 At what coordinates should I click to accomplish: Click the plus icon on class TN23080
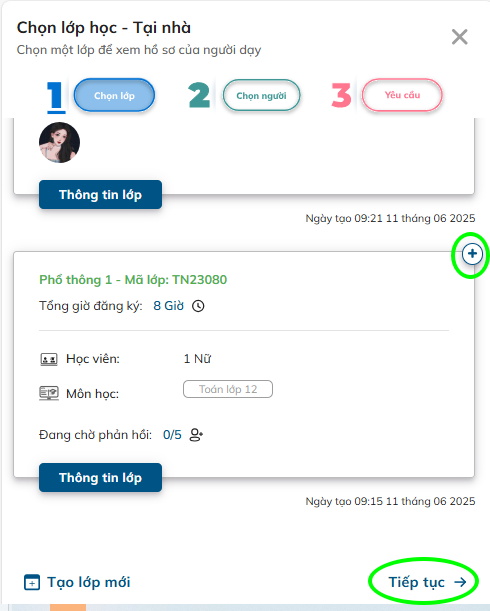pos(472,254)
